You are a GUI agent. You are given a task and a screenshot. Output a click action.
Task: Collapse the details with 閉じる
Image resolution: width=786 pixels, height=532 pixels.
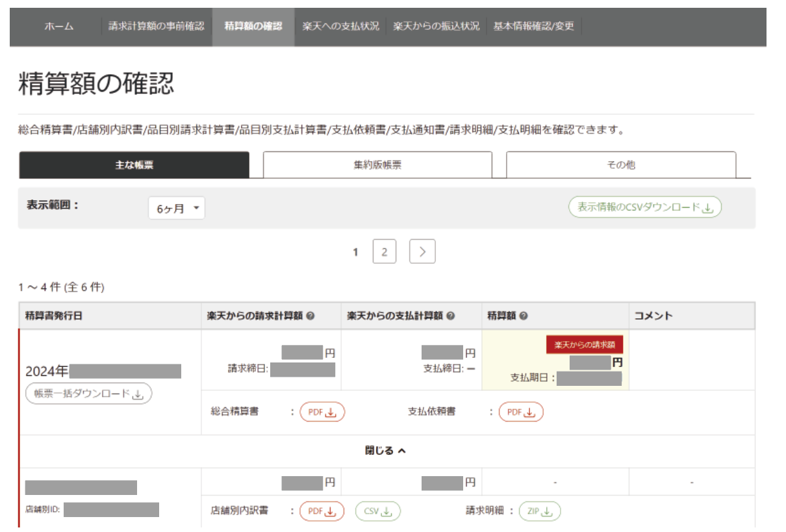coord(385,450)
